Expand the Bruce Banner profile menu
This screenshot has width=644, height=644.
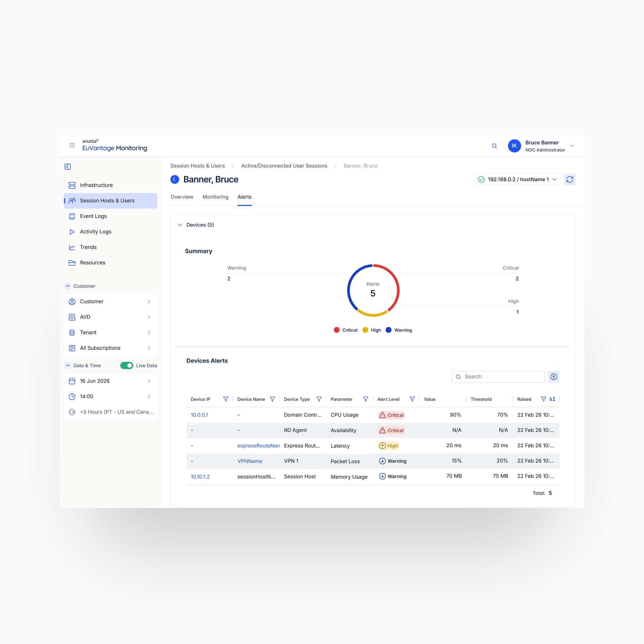pyautogui.click(x=572, y=146)
